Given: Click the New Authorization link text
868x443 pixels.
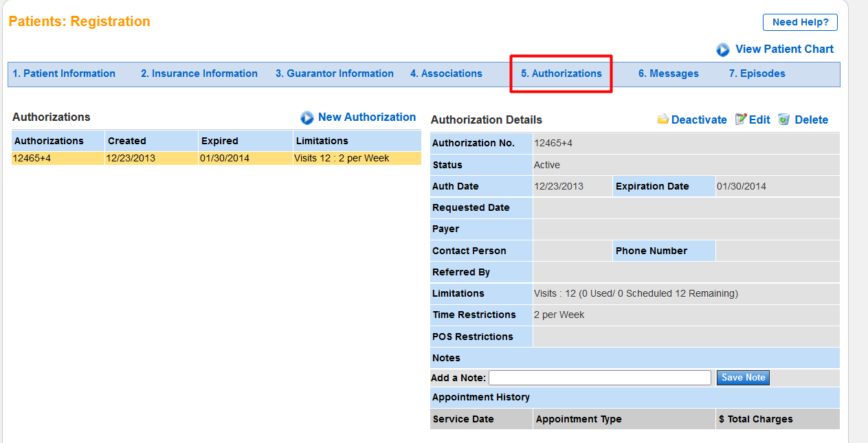Looking at the screenshot, I should tap(367, 117).
